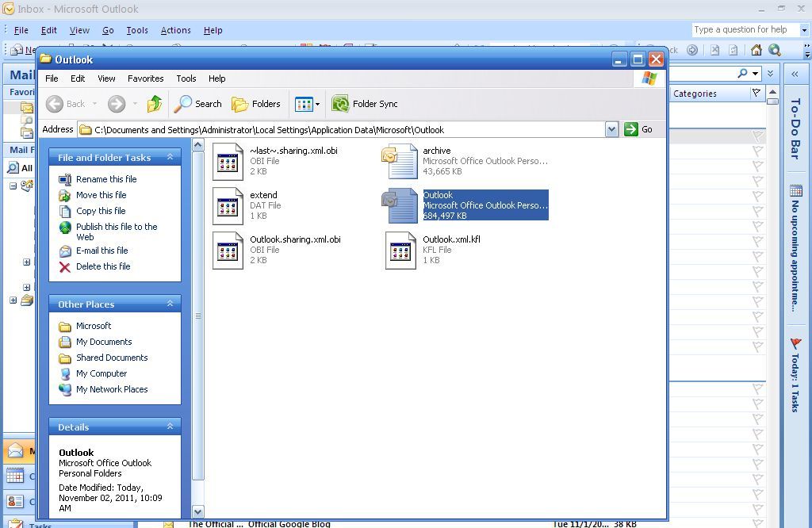Click 'E-mail this file' task link
This screenshot has height=528, width=812.
(x=102, y=251)
